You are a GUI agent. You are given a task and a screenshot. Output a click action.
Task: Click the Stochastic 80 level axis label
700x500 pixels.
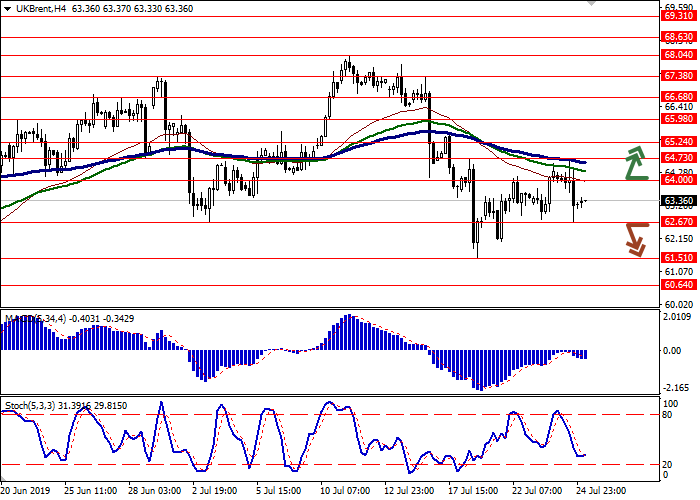tap(670, 413)
